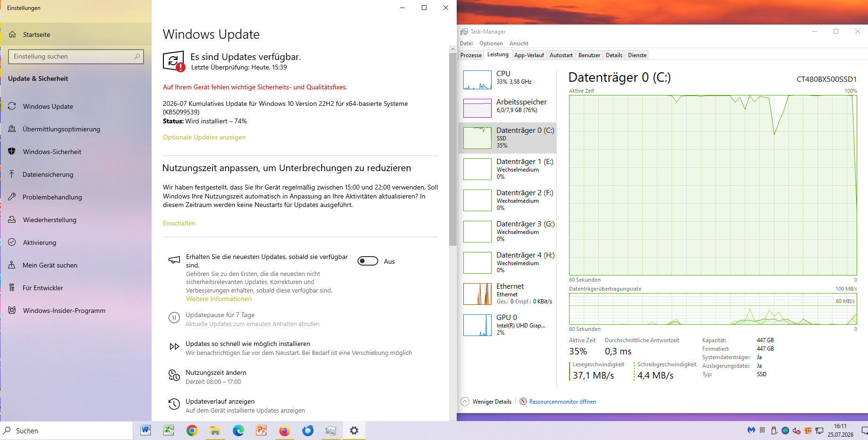This screenshot has width=868, height=440.
Task: Select GPU 0 performance item
Action: pos(508,325)
